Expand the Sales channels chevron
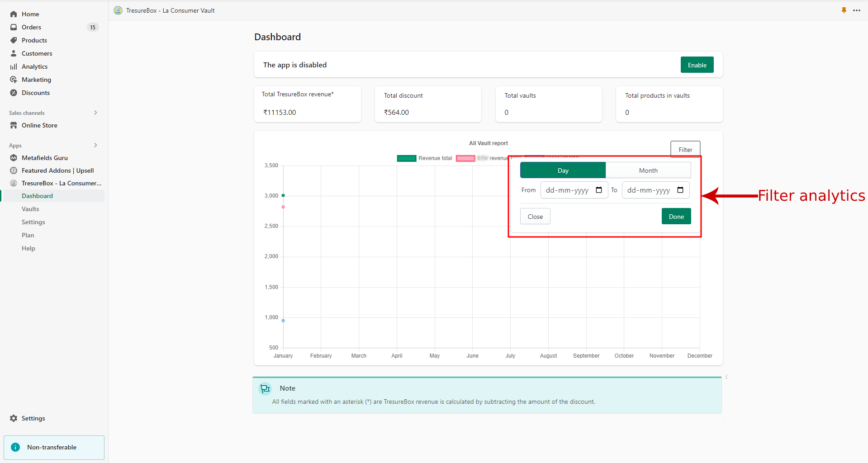868x463 pixels. (95, 113)
